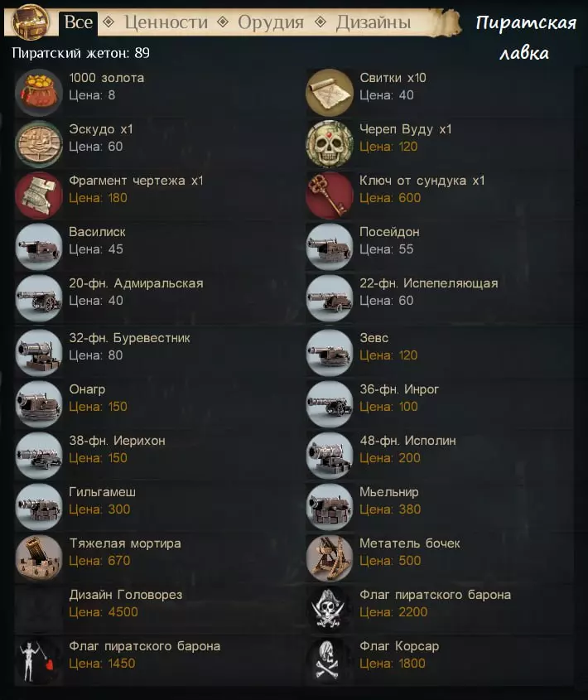
Task: Select the Тяжелая мортира mortar icon
Action: point(39,558)
